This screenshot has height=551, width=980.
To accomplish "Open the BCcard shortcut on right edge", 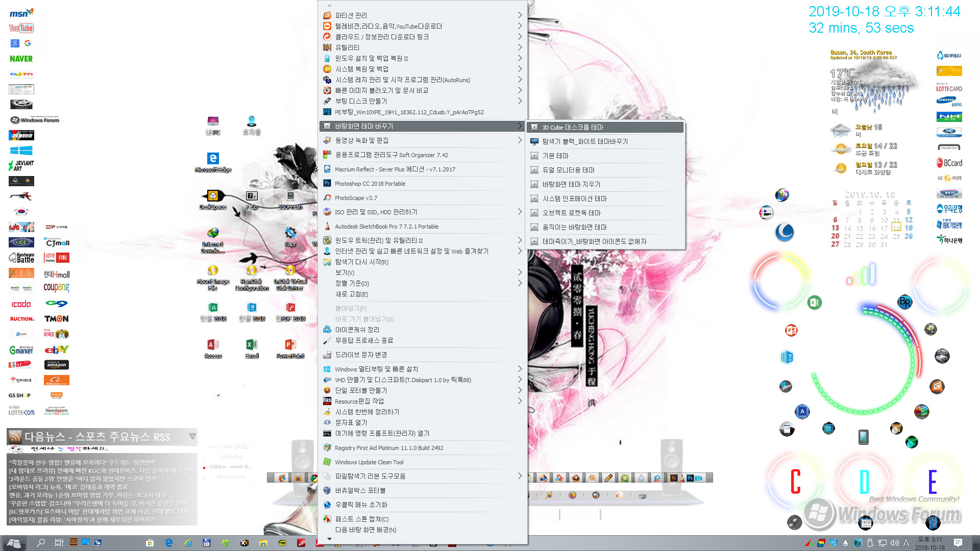I will coord(949,163).
